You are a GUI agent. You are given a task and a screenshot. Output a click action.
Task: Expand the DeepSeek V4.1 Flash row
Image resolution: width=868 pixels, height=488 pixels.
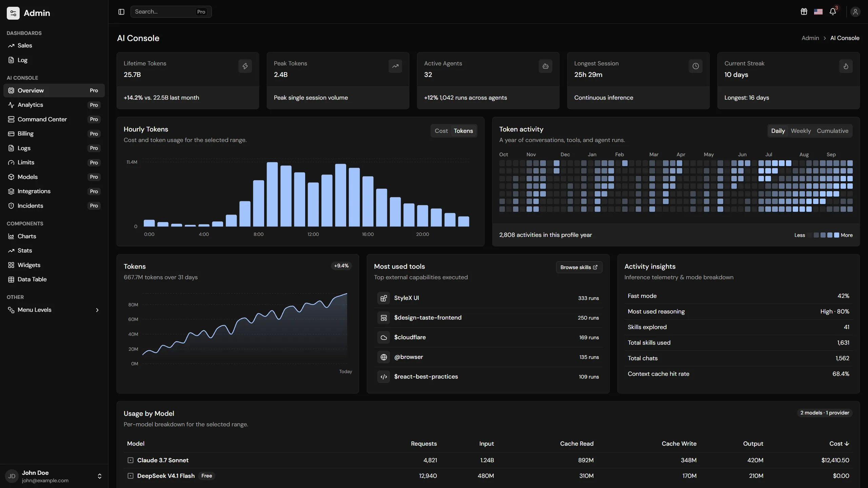[131, 476]
